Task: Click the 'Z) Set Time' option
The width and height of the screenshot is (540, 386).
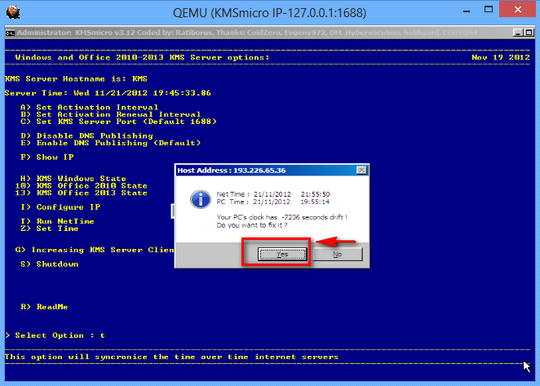Action: point(50,228)
